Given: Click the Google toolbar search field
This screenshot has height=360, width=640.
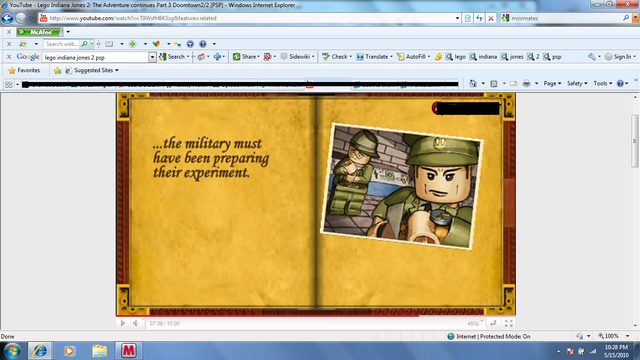Looking at the screenshot, I should pos(95,57).
